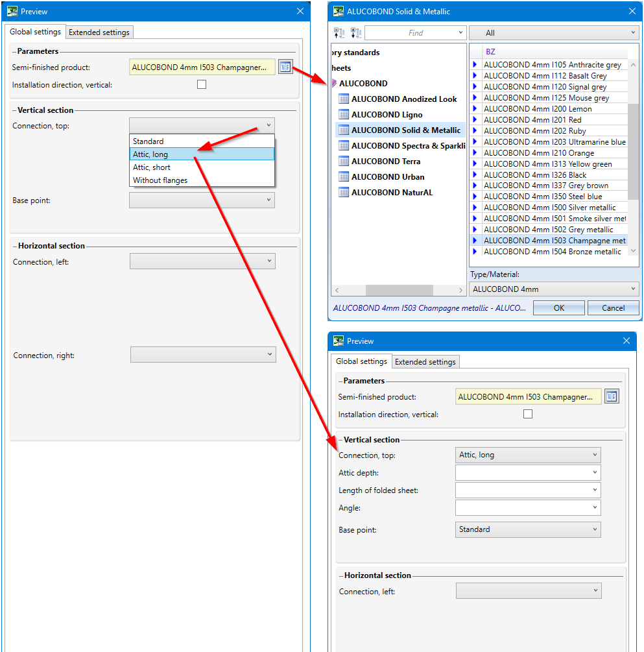This screenshot has height=652, width=644.
Task: Select ALUCOBOND Ligno in the tree
Action: click(x=387, y=114)
